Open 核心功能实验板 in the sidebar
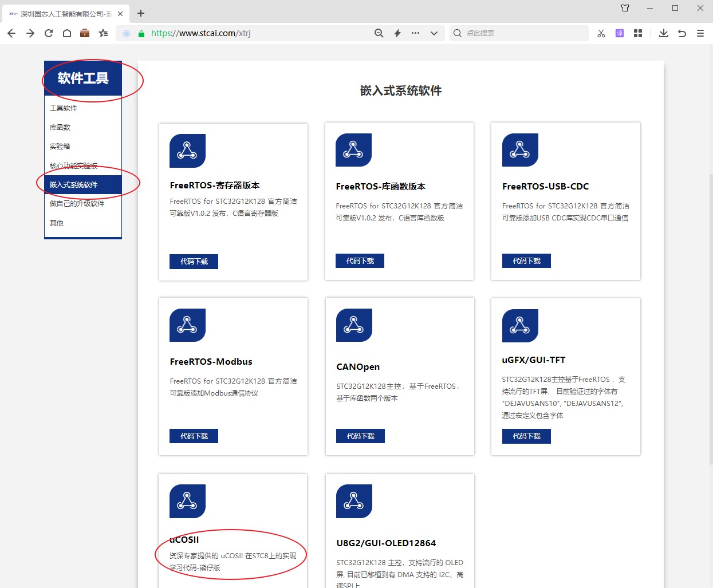The image size is (713, 588). pos(74,166)
